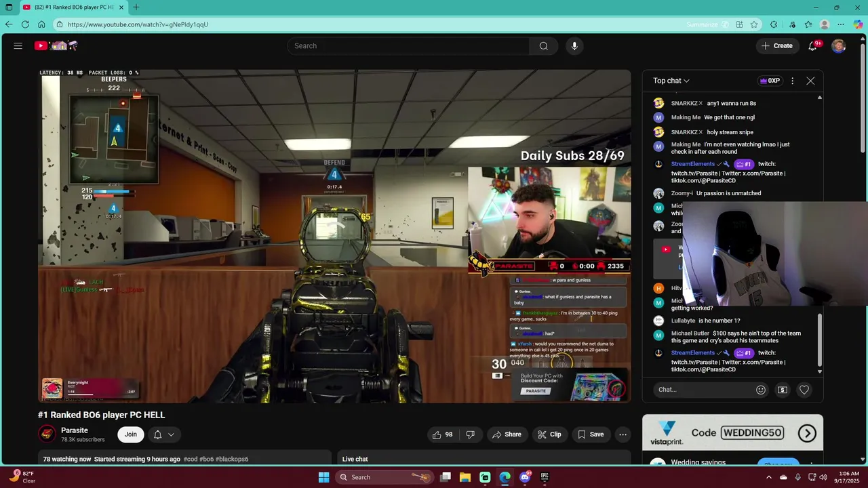Click the Share button
This screenshot has width=868, height=488.
point(507,434)
